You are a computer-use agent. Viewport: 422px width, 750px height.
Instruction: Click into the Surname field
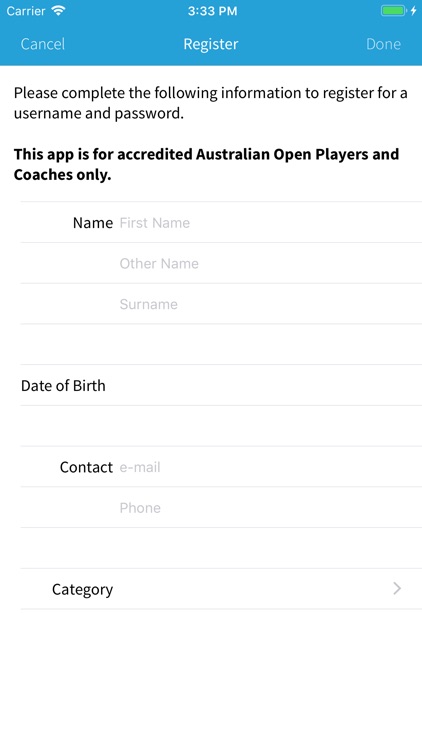coord(270,304)
